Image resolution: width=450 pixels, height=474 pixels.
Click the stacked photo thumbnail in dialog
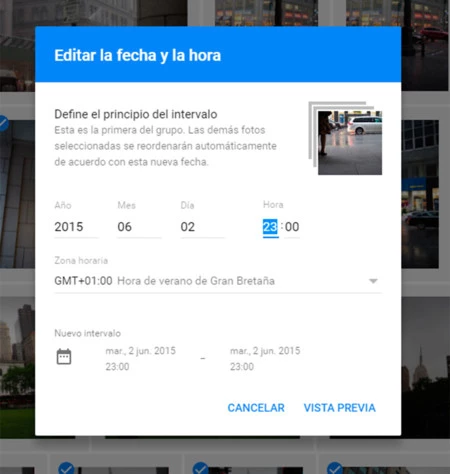point(346,138)
